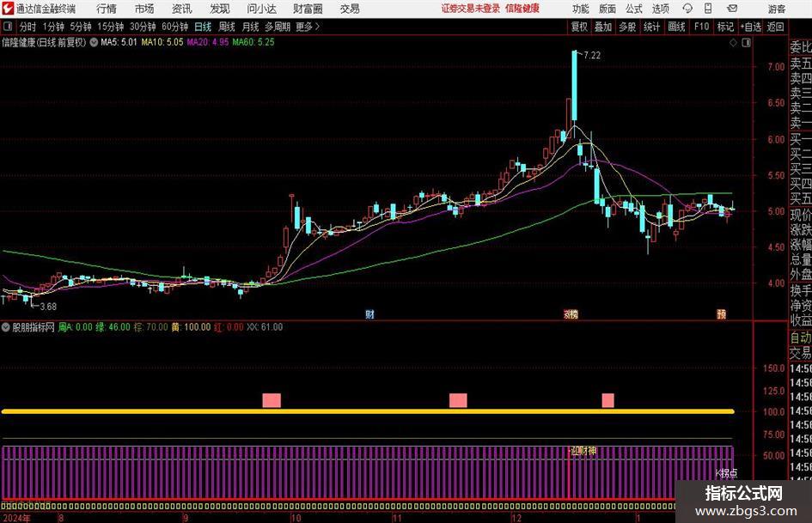Click the diamond icon at chart top-right
Screen dimensions: 812x523
[733, 43]
